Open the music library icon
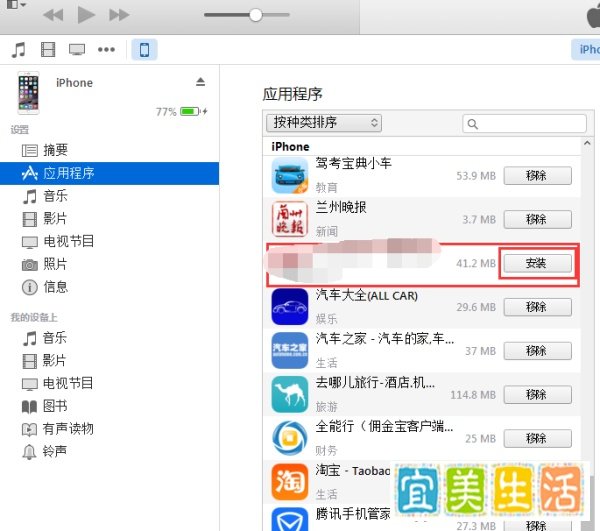600x531 pixels. pos(18,50)
